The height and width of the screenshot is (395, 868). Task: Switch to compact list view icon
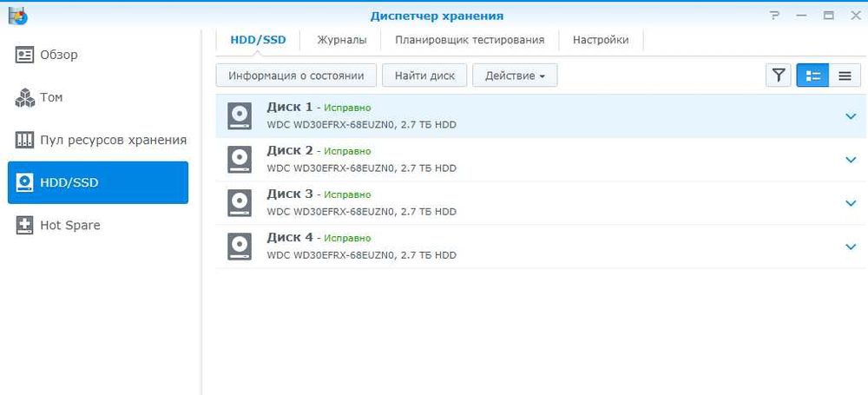pyautogui.click(x=845, y=76)
